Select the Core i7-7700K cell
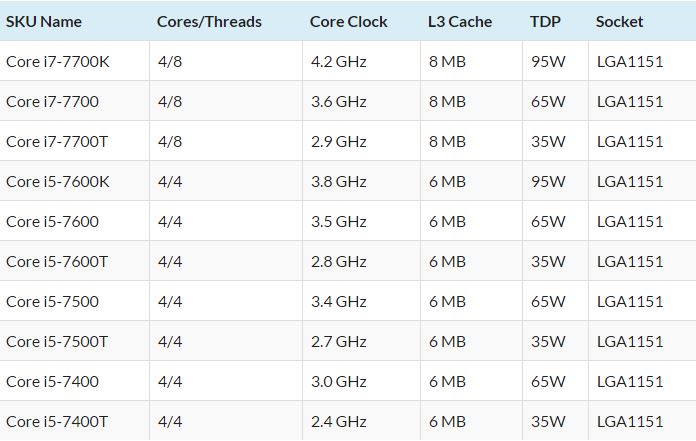This screenshot has width=696, height=441. tap(58, 62)
